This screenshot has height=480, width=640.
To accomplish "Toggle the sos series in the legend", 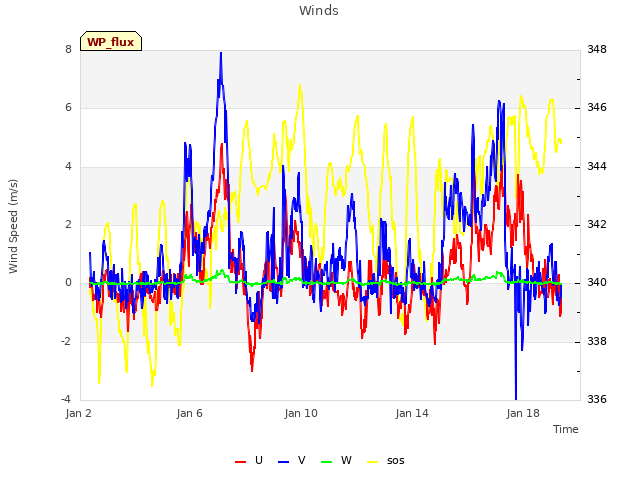I will [386, 460].
